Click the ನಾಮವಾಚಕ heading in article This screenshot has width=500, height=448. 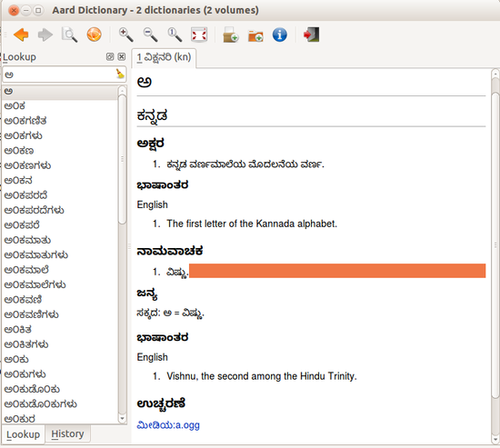pos(170,251)
